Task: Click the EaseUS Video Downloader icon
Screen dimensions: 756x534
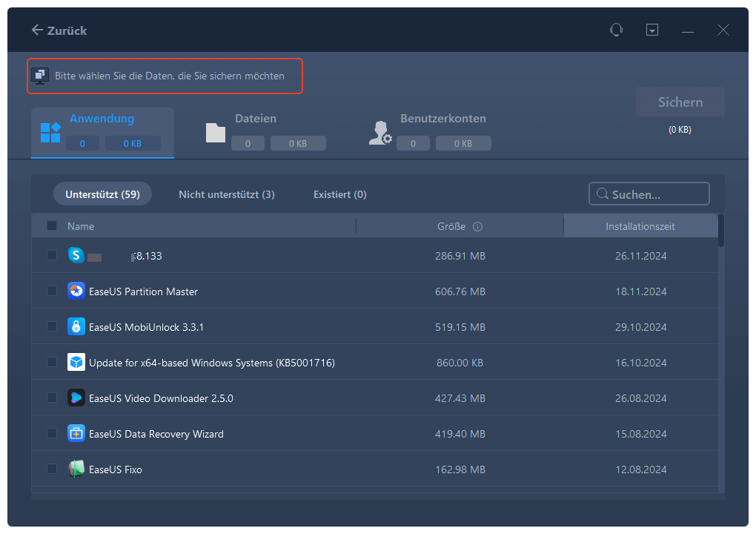Action: point(76,398)
